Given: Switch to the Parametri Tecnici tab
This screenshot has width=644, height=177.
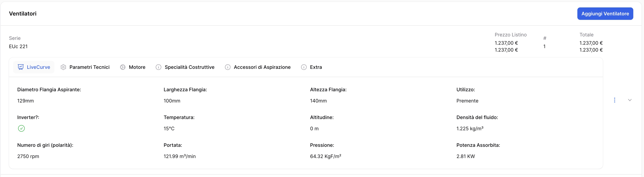Looking at the screenshot, I should 89,67.
